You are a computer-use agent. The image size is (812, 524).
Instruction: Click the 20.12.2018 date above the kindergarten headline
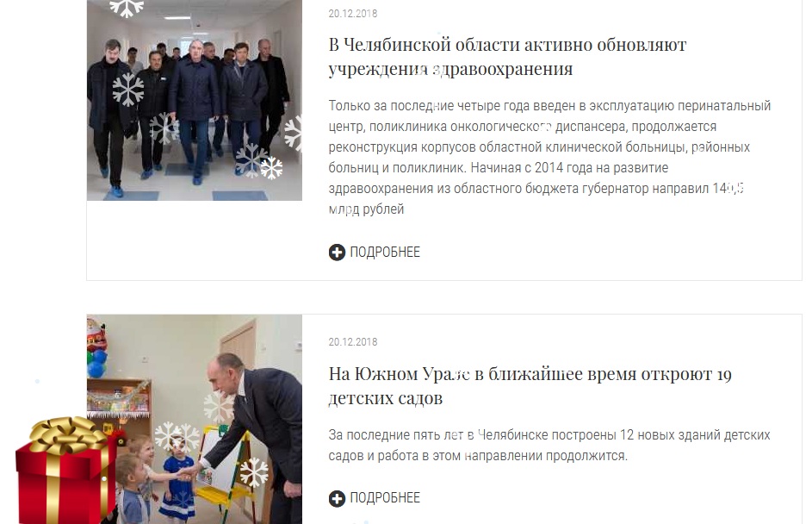coord(353,342)
